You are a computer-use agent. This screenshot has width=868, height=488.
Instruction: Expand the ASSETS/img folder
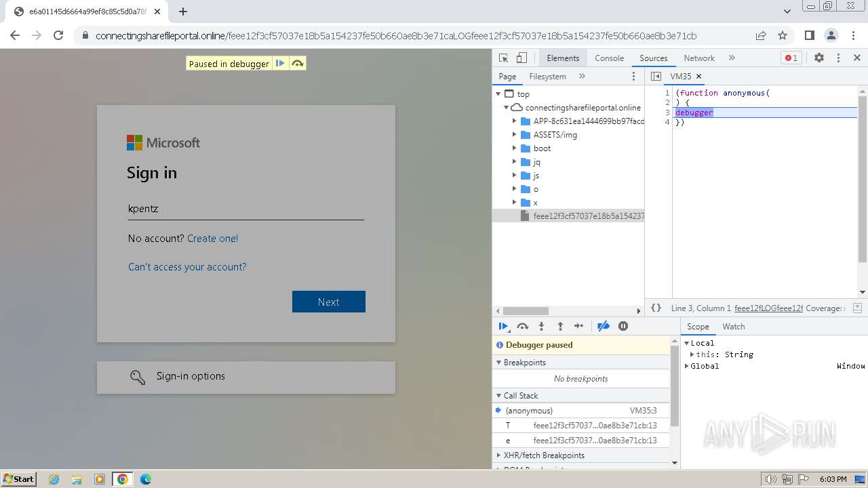[x=515, y=135]
